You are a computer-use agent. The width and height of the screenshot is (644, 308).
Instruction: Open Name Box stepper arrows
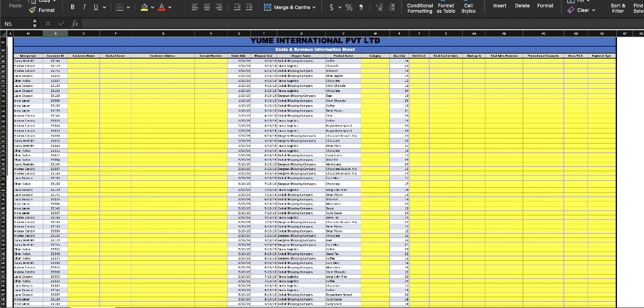pos(35,24)
